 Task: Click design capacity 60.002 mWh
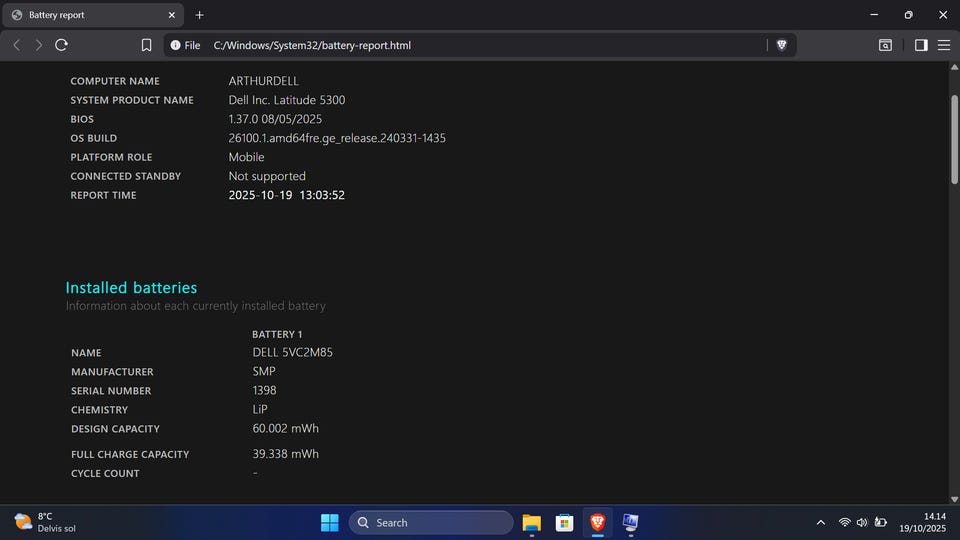coord(285,428)
